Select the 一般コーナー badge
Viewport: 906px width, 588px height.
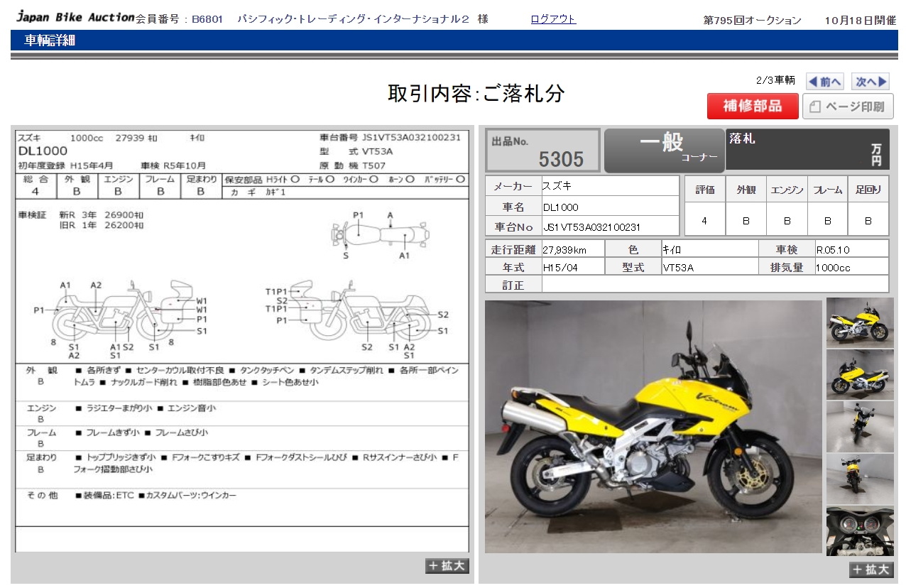pos(664,151)
